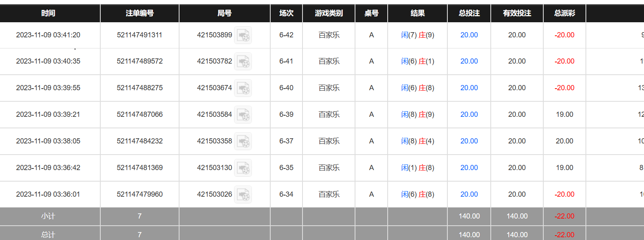Click timestamp 2023-11-09 03:39:21

tap(48, 114)
